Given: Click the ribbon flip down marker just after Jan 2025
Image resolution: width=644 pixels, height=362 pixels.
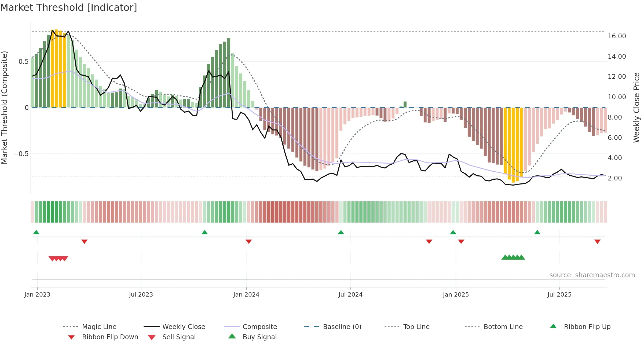Looking at the screenshot, I should pos(461,242).
